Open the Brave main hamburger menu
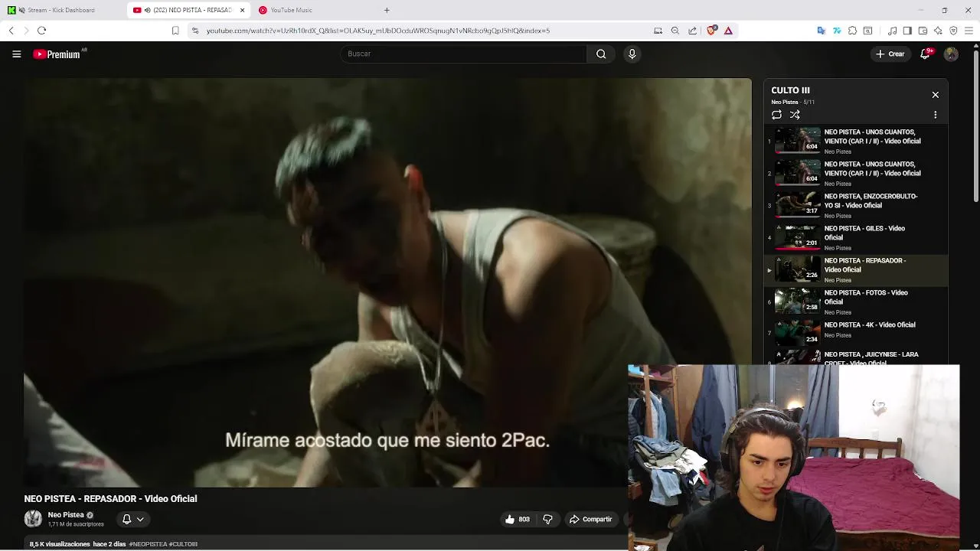Viewport: 980px width, 551px height. (969, 31)
